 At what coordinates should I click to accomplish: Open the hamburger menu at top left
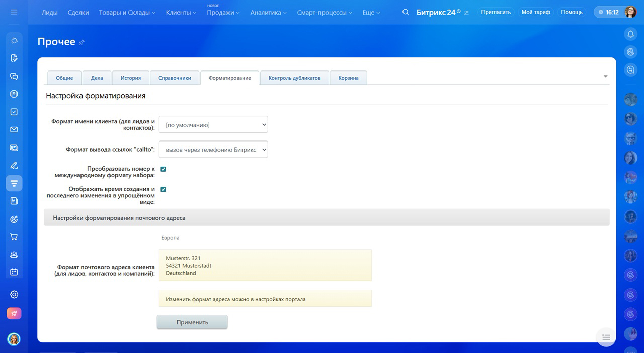pyautogui.click(x=14, y=12)
